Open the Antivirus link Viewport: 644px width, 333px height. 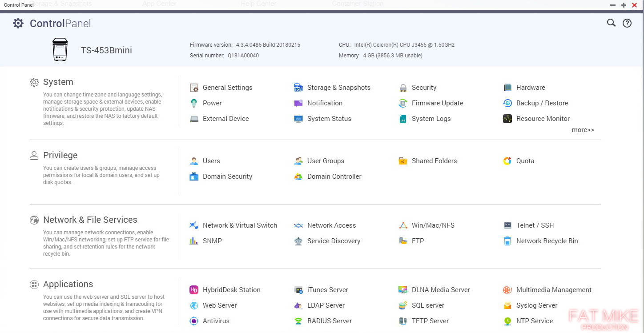(216, 321)
